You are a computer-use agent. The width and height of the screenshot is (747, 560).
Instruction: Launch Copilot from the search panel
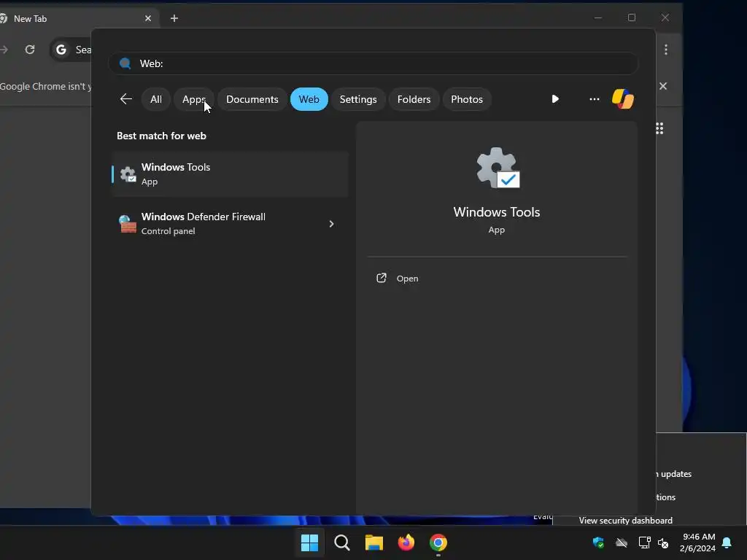point(623,99)
